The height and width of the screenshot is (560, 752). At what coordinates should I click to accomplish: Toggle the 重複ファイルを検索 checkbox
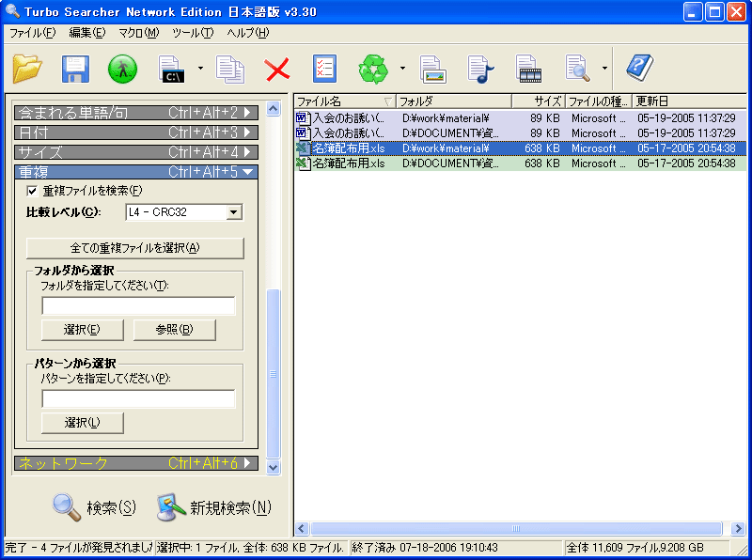[x=32, y=191]
